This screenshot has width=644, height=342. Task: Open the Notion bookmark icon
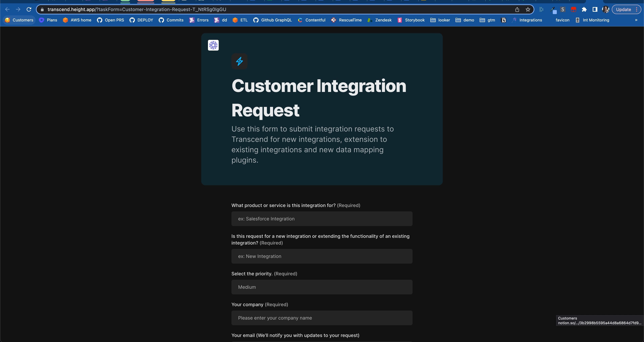point(503,20)
